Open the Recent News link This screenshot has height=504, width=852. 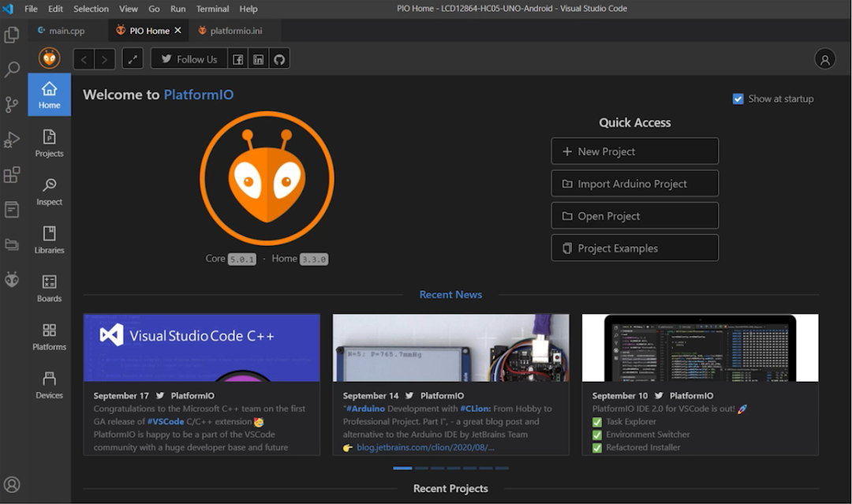coord(450,295)
